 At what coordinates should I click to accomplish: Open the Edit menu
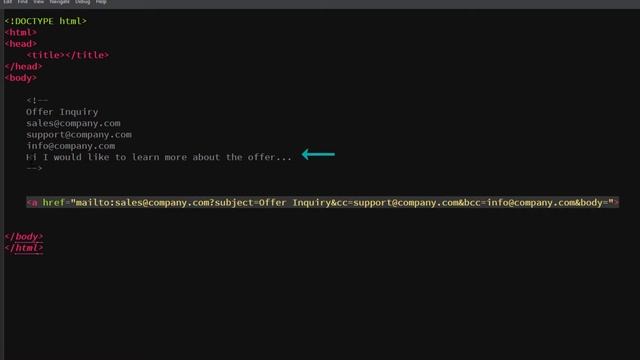pos(7,2)
